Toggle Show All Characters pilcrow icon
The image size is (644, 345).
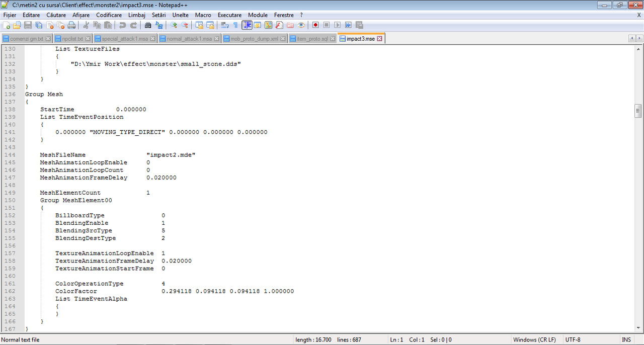pos(235,25)
